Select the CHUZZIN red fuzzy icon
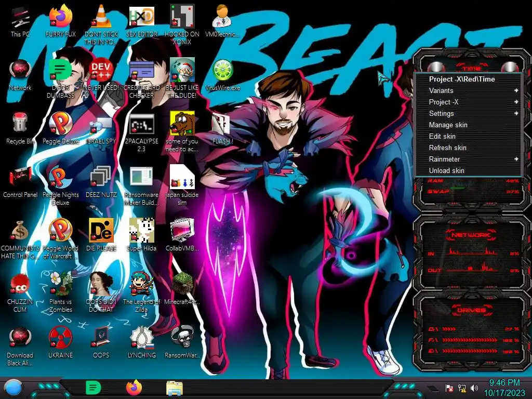This screenshot has width=532, height=399. 20,284
